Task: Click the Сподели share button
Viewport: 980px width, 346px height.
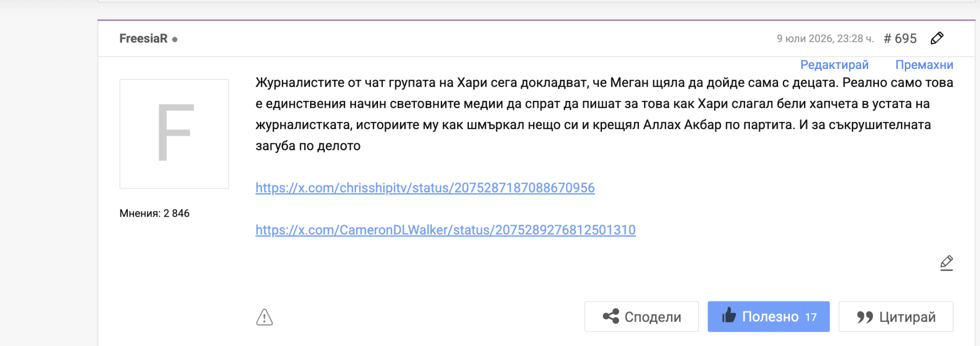Action: (x=641, y=316)
